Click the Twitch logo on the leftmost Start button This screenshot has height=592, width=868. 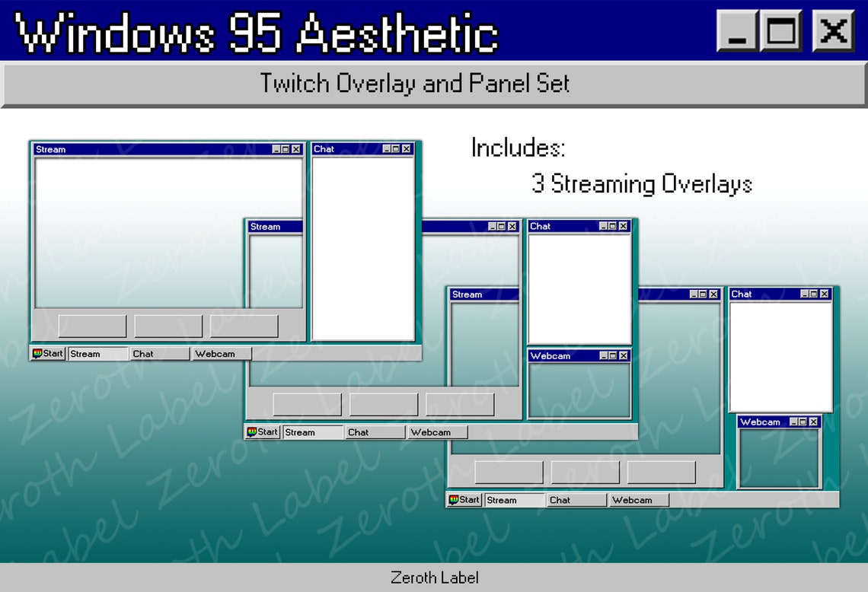pyautogui.click(x=39, y=353)
